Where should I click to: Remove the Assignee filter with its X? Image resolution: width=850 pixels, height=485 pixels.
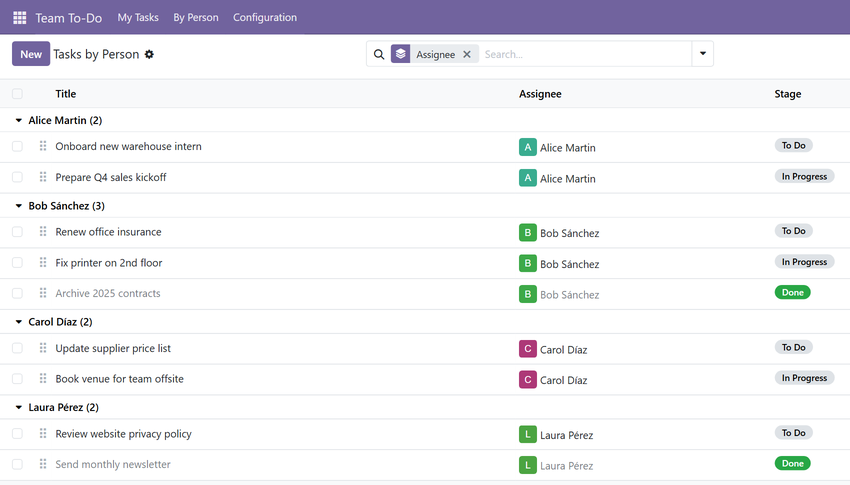(x=467, y=54)
